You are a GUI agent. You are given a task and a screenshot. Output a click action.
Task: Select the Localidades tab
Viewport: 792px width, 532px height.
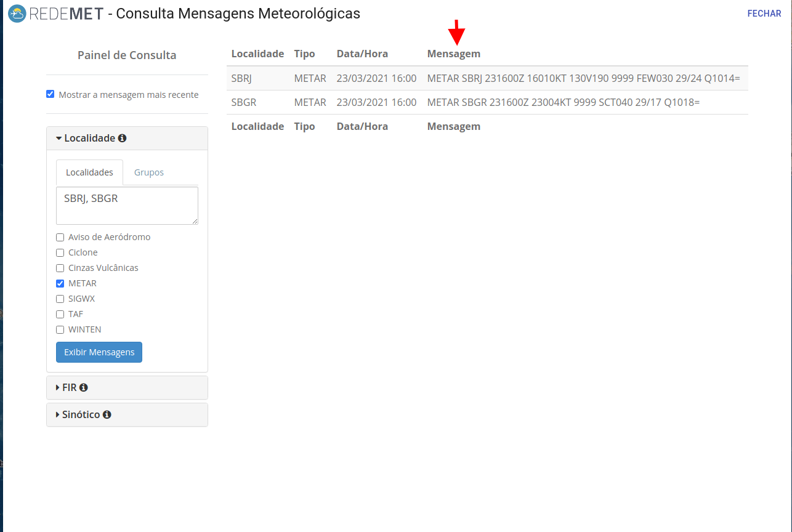[x=89, y=172]
